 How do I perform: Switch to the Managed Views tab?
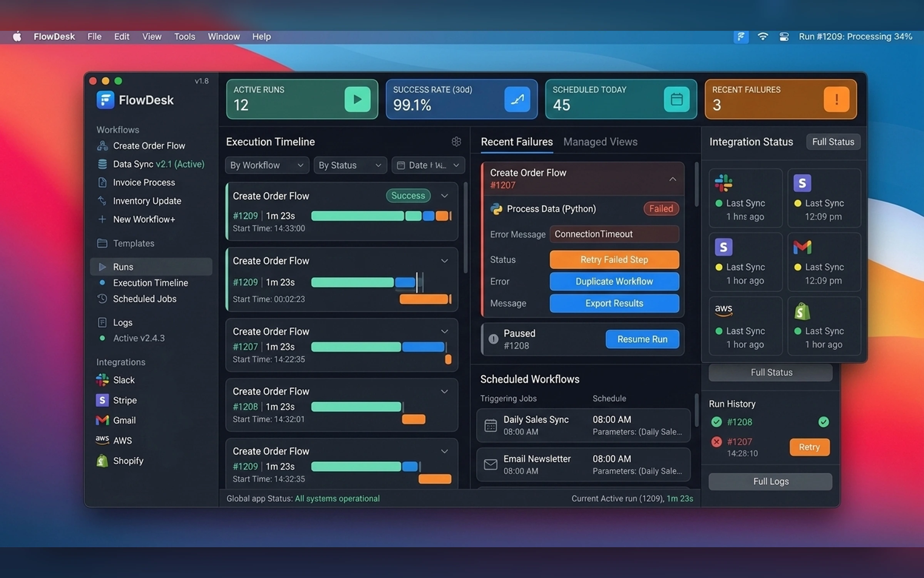tap(600, 142)
